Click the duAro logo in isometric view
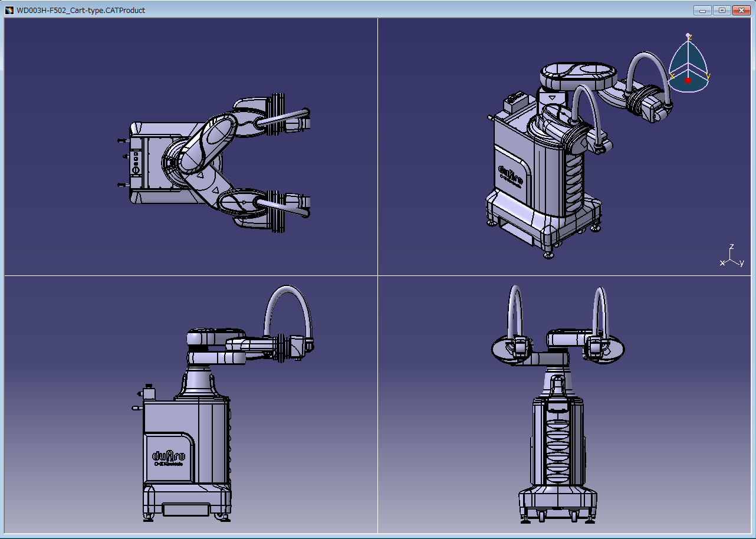The width and height of the screenshot is (756, 539). (511, 175)
